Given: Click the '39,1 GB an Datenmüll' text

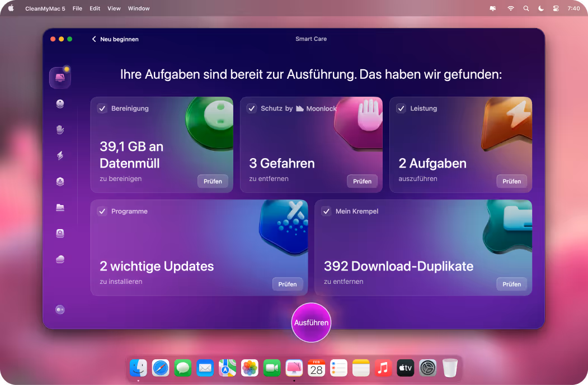Looking at the screenshot, I should click(131, 155).
